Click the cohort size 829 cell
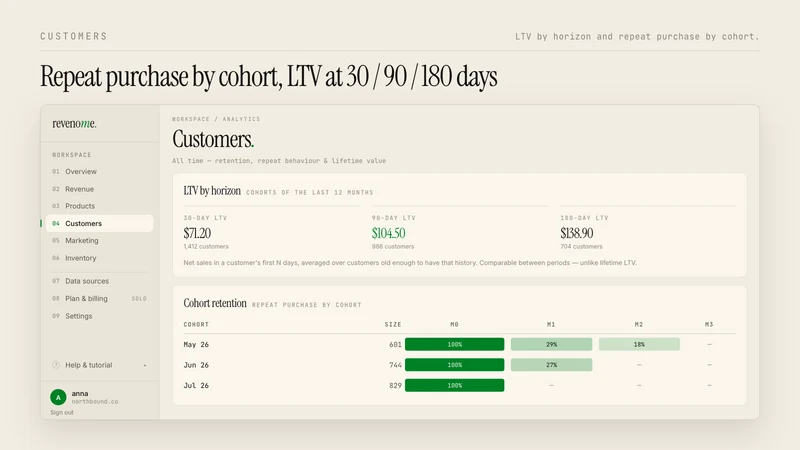800x450 pixels. pyautogui.click(x=395, y=385)
